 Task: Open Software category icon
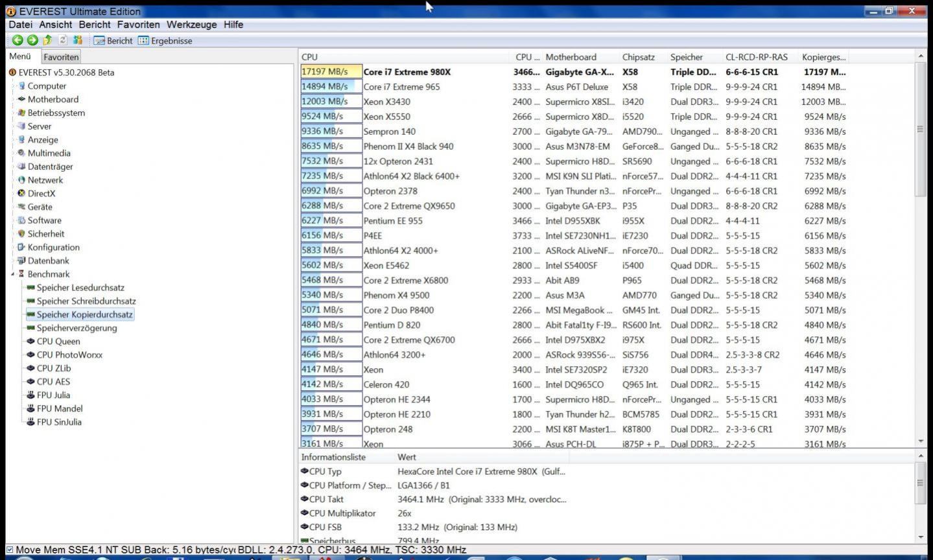pos(22,220)
